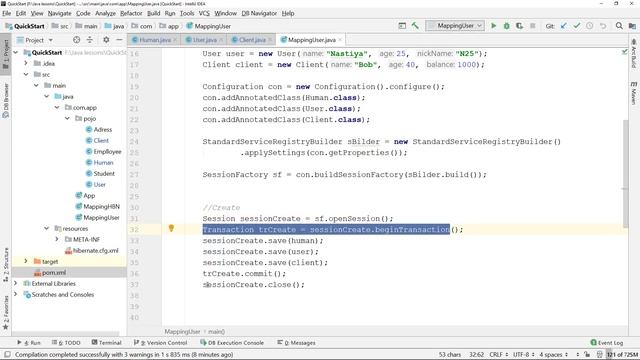Collapse the QuickStart root node
Image resolution: width=640 pixels, height=360 pixels.
(x=16, y=53)
